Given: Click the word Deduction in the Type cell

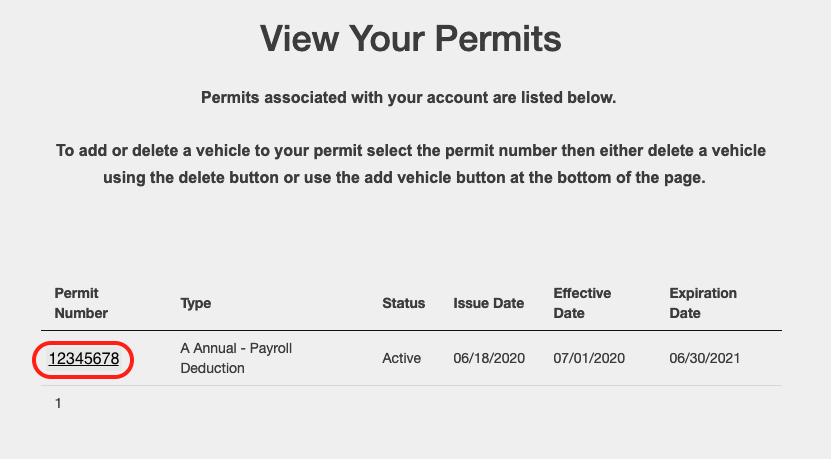Looking at the screenshot, I should [212, 368].
